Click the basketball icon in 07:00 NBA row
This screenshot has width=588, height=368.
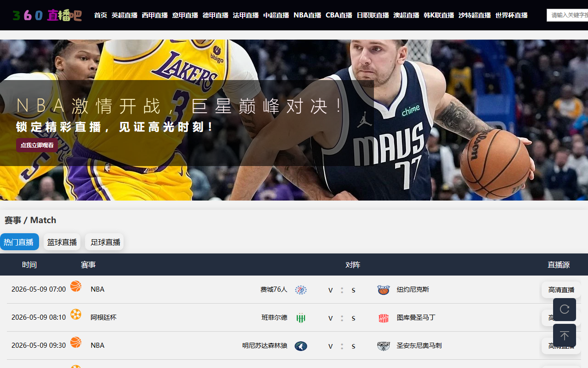76,286
